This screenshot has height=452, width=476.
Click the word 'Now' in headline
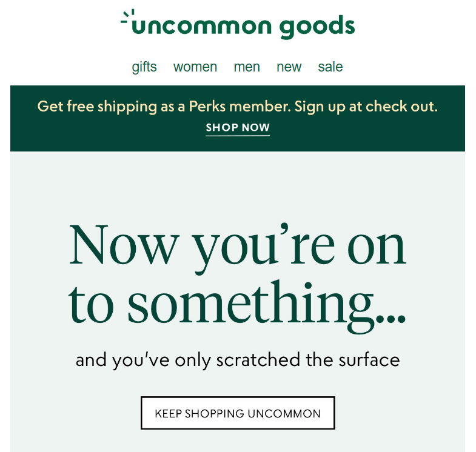(124, 245)
